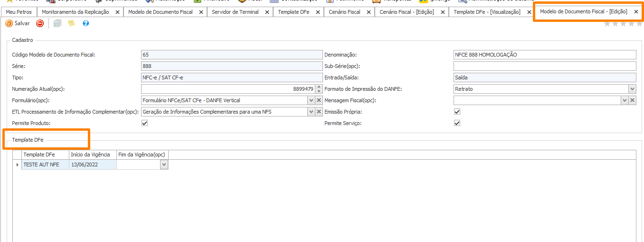The width and height of the screenshot is (644, 242).
Task: Click the Fim da Vigência(opc) column header
Action: [142, 155]
